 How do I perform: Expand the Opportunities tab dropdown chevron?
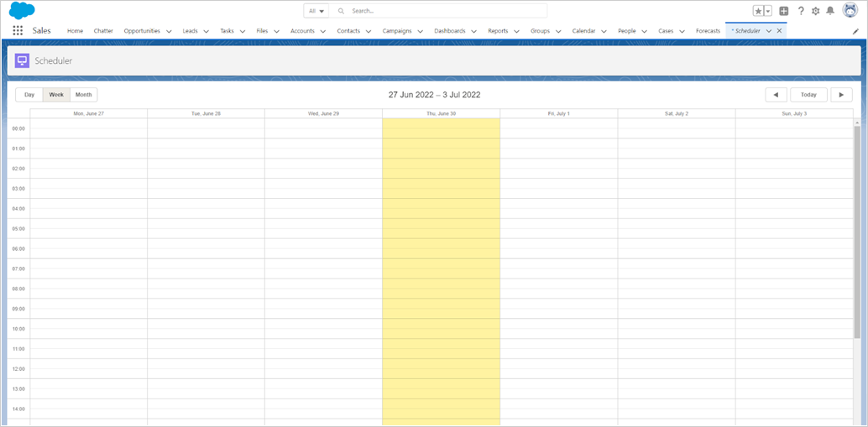click(x=169, y=31)
